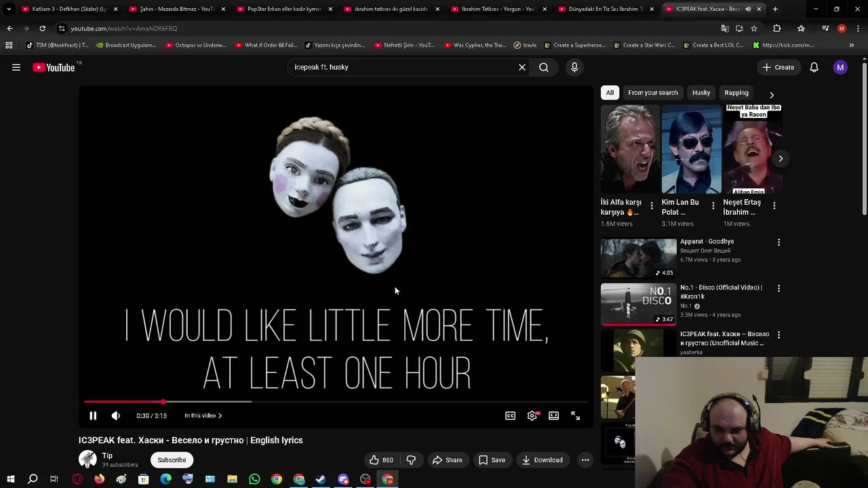Screen dimensions: 868x488
Task: Open the 'travle' bookmark
Action: [x=525, y=45]
